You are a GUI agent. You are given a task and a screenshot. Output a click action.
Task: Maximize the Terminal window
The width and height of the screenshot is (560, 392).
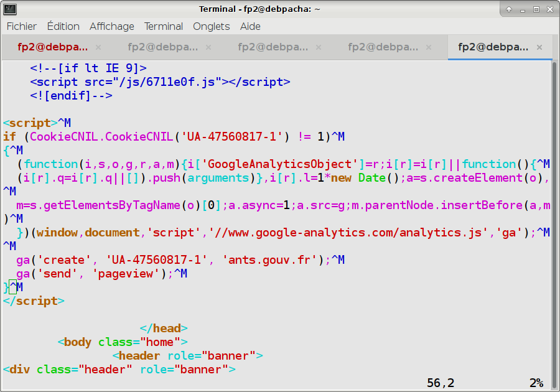[536, 9]
